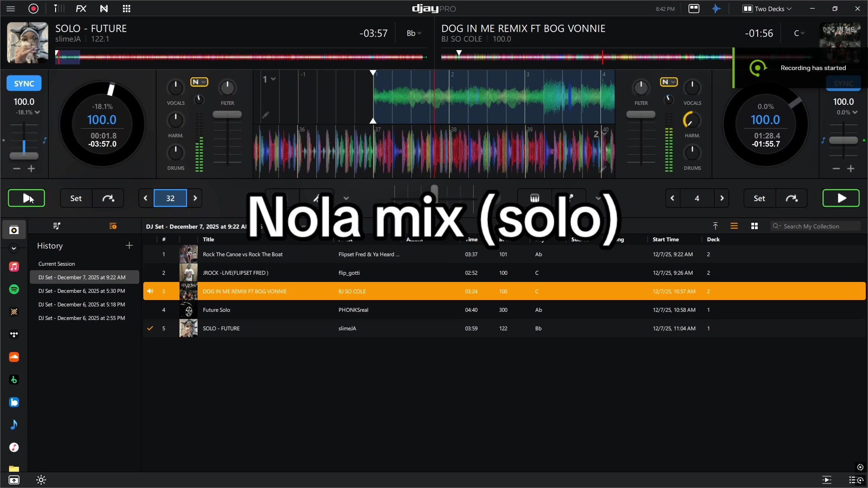Viewport: 868px width, 488px height.
Task: Click the deck 1 tempo slider handle
Action: [24, 155]
